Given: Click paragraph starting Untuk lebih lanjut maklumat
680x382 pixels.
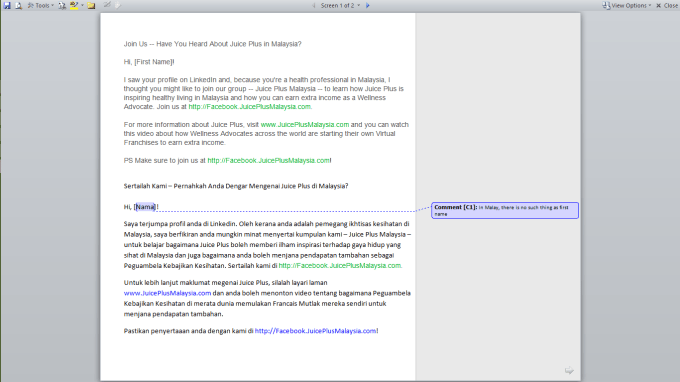Looking at the screenshot, I should (x=267, y=298).
